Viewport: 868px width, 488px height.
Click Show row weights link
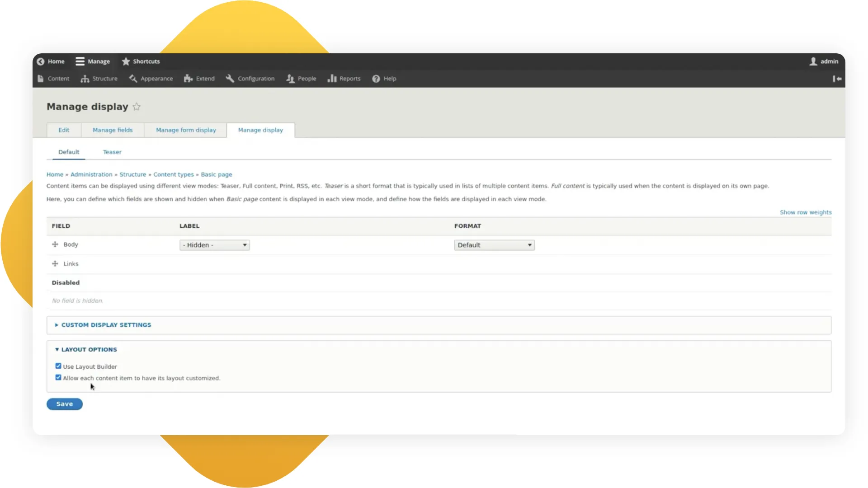coord(806,212)
